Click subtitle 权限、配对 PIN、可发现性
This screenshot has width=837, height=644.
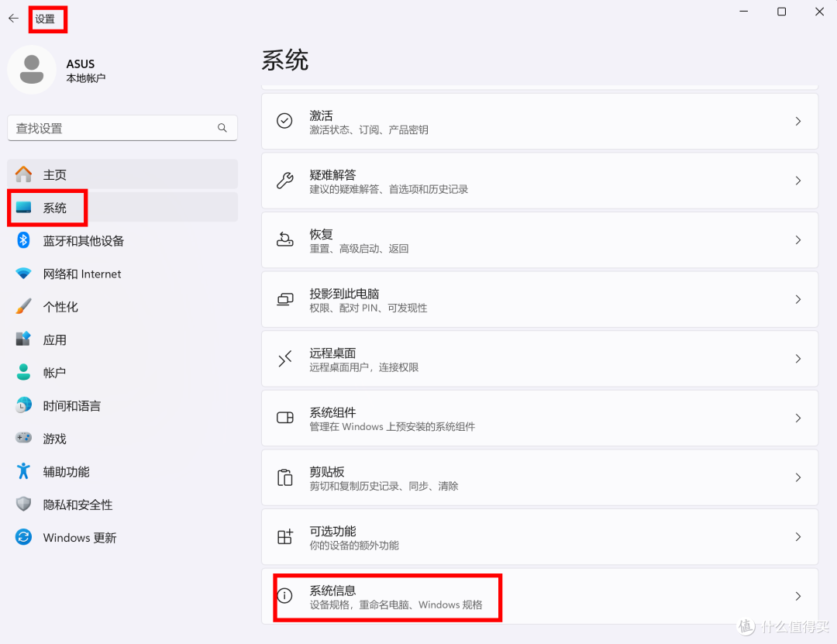(x=368, y=308)
